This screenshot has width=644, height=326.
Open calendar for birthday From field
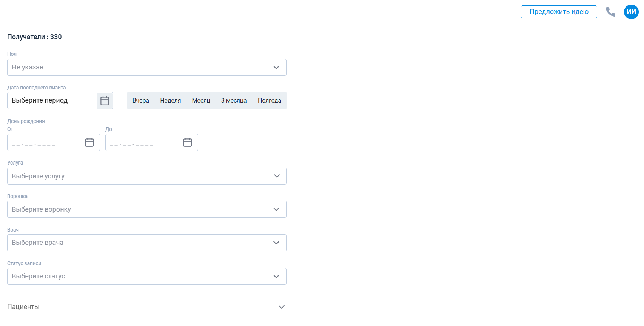(89, 142)
